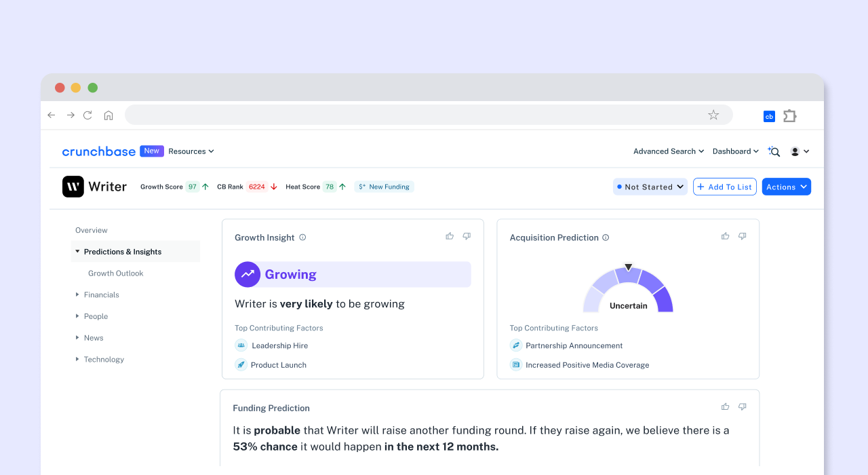
Task: Click the Partnership Announcement text
Action: [574, 345]
